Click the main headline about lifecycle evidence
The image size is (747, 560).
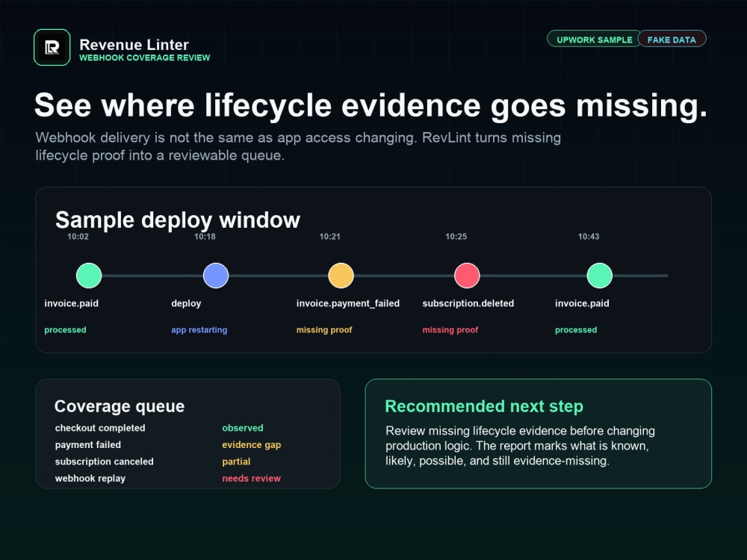pos(371,105)
